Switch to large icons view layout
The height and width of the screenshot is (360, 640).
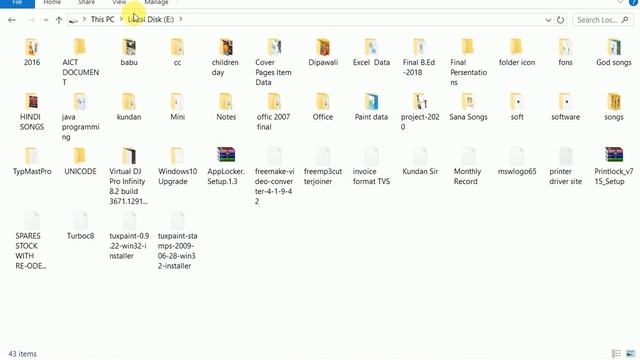(631, 353)
